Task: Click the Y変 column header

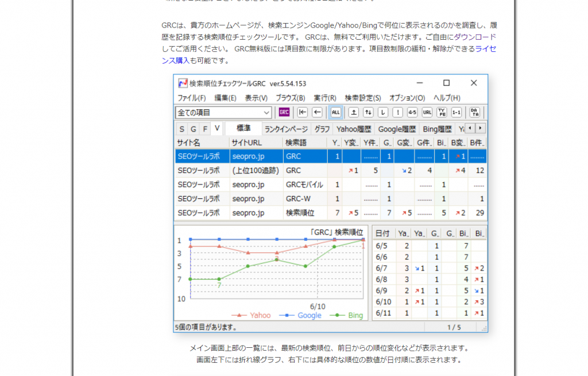Action: (351, 143)
